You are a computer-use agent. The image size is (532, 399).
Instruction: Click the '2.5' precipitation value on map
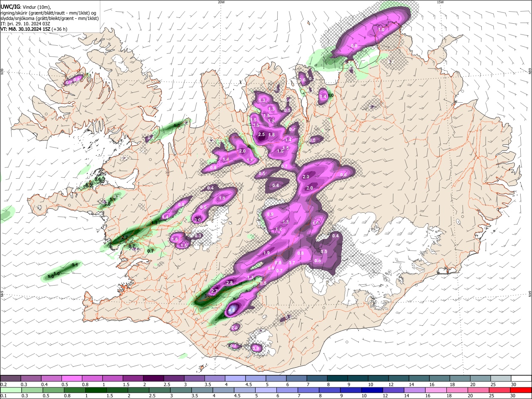click(261, 134)
